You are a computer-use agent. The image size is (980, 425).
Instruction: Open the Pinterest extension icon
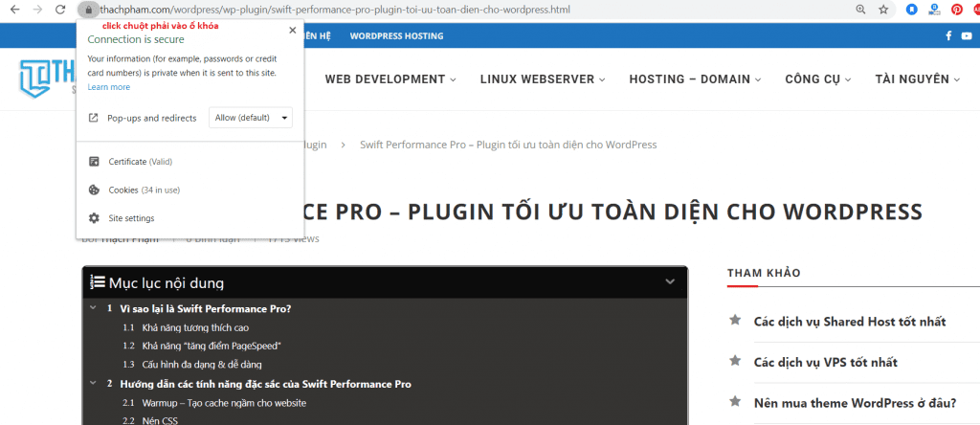pyautogui.click(x=956, y=10)
